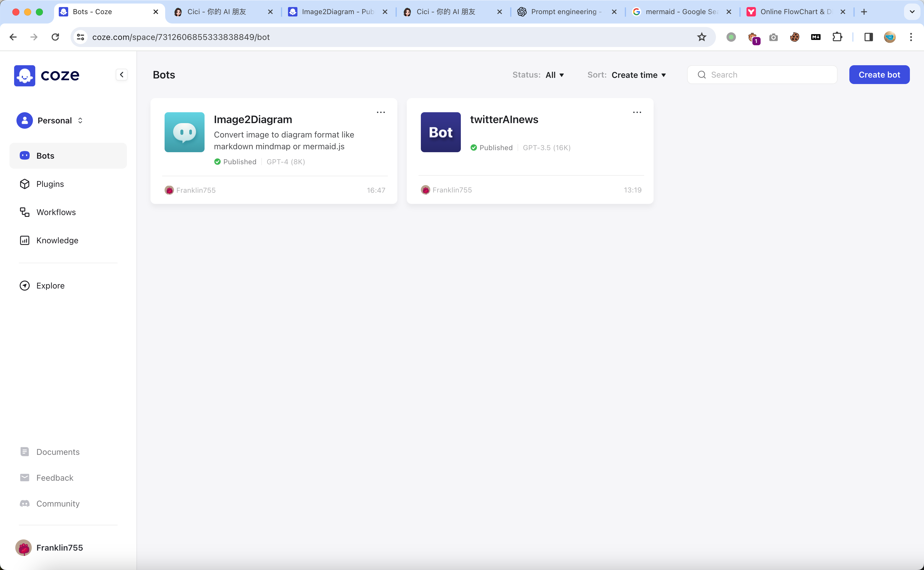Open the Knowledge section
The image size is (924, 570).
click(57, 241)
